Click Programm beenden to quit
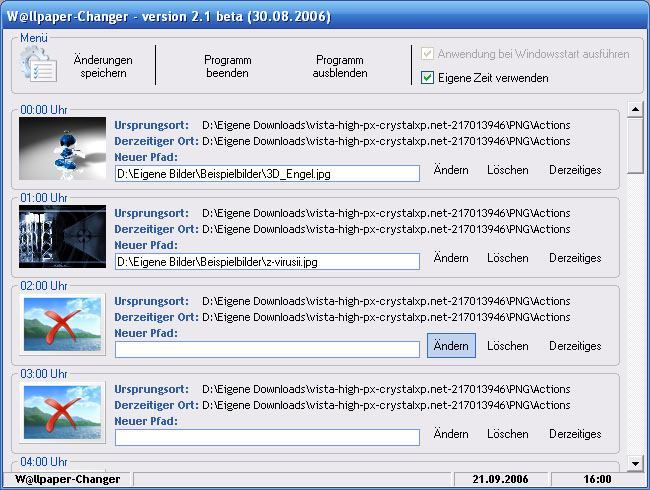Viewport: 650px width, 490px height. pos(228,66)
